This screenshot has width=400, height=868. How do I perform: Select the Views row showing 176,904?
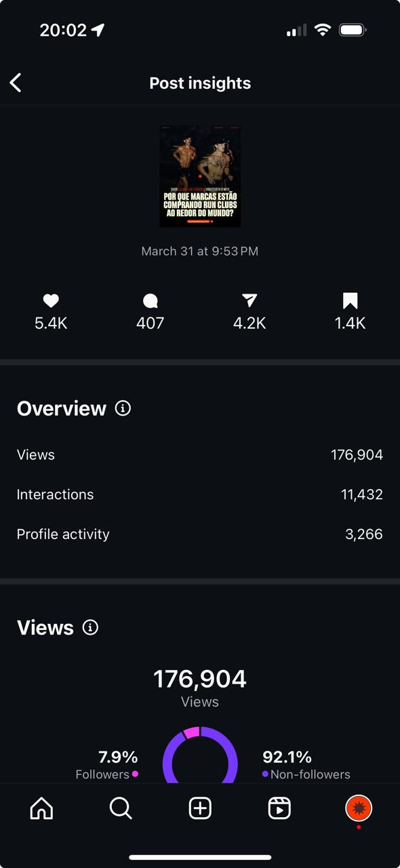coord(200,455)
